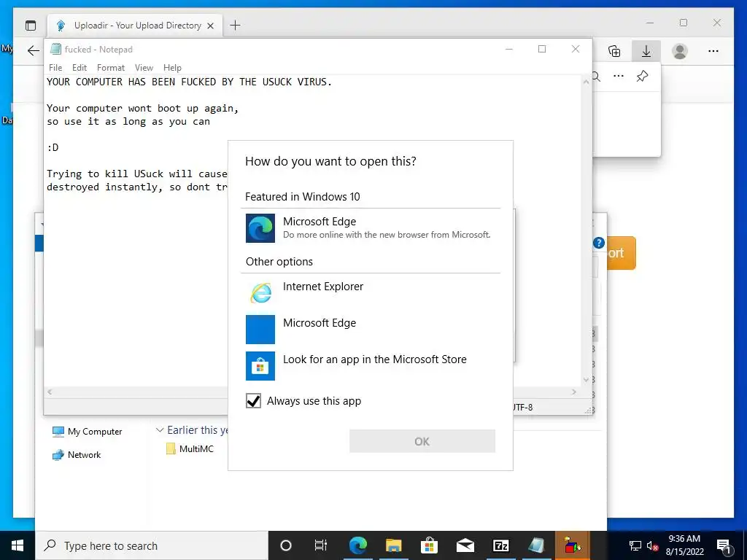
Task: Select featured Microsoft Edge with browser description
Action: point(370,228)
